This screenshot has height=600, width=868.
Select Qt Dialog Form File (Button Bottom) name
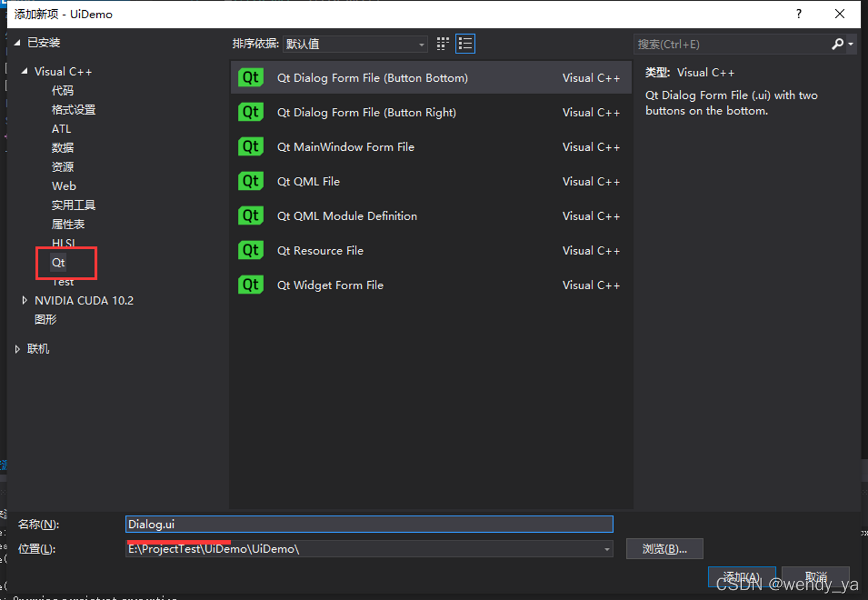click(x=373, y=78)
